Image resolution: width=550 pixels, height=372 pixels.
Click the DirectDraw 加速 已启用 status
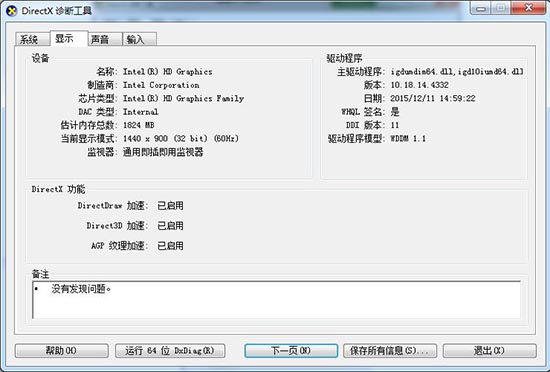coord(170,205)
